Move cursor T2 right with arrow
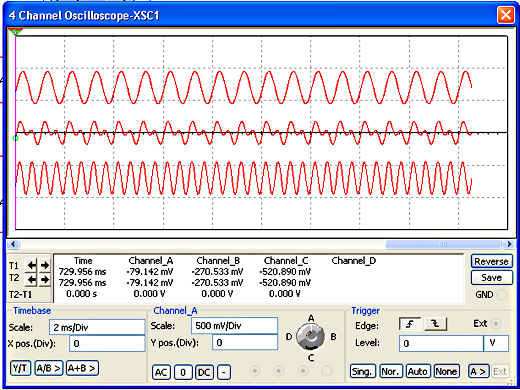520x390 pixels. [45, 279]
